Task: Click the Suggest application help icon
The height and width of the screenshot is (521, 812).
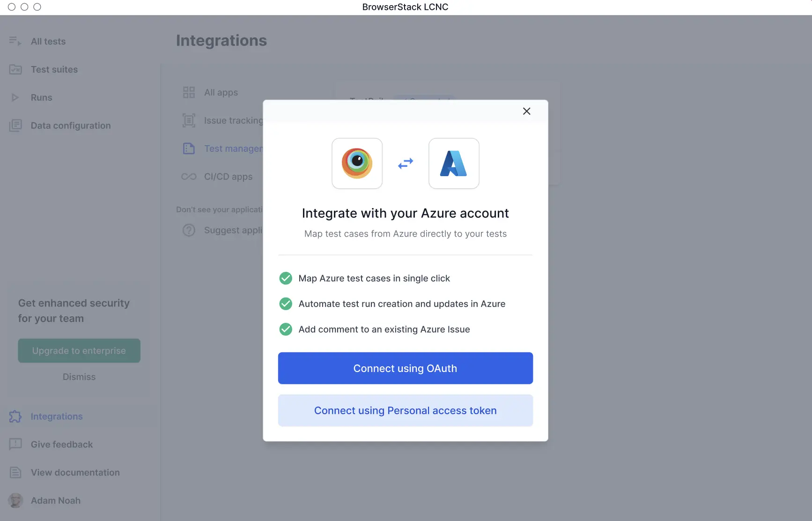Action: coord(189,230)
